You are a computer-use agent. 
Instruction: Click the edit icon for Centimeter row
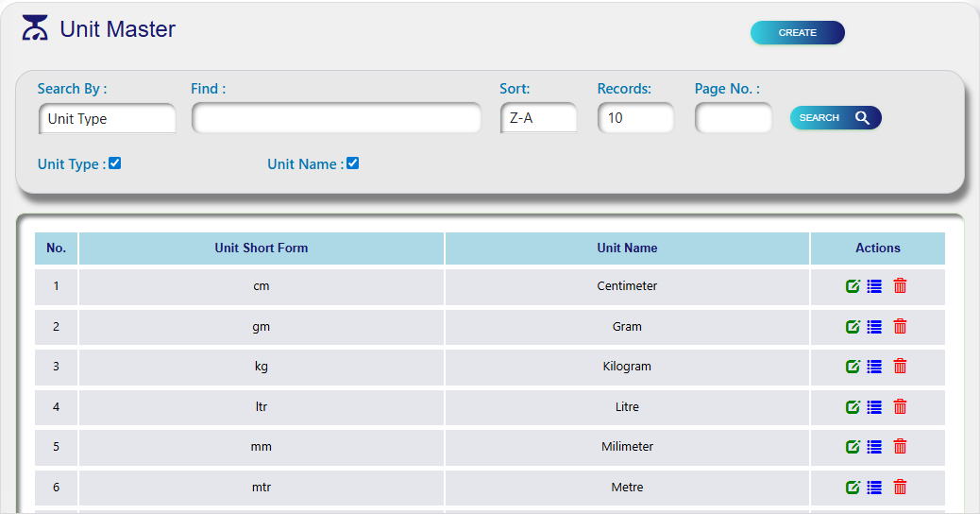tap(853, 286)
